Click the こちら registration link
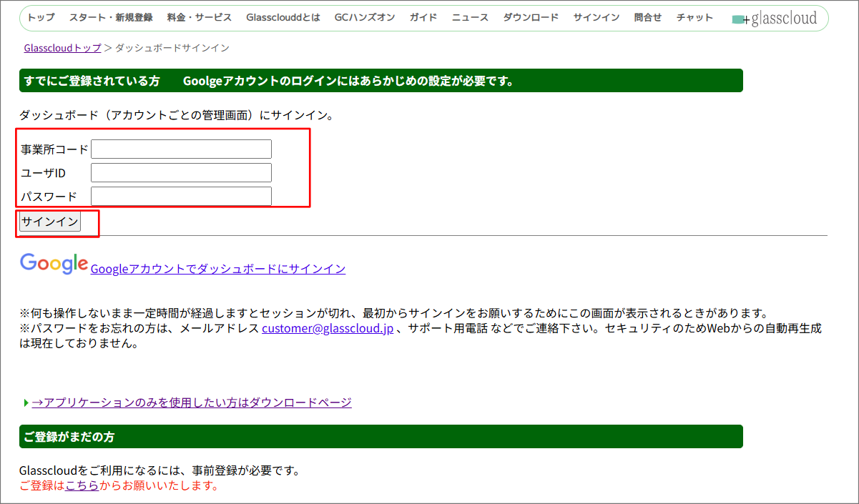 click(82, 485)
